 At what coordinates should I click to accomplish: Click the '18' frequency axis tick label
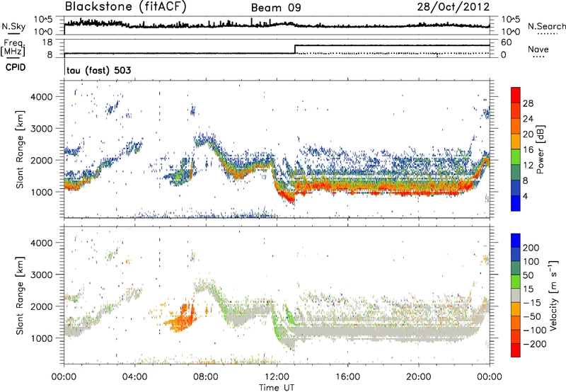(47, 42)
